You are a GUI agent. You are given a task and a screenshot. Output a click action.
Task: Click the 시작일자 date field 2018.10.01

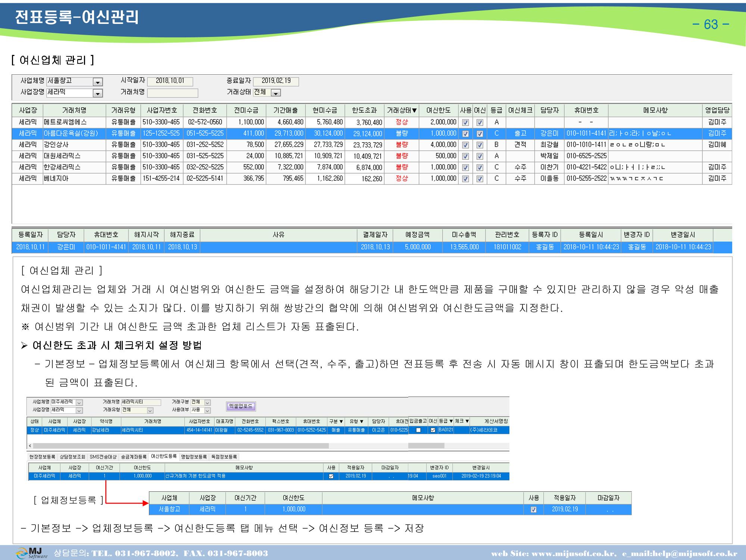click(x=170, y=81)
